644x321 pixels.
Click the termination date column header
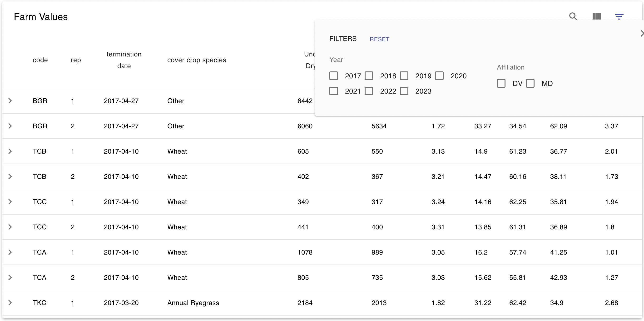pyautogui.click(x=124, y=60)
